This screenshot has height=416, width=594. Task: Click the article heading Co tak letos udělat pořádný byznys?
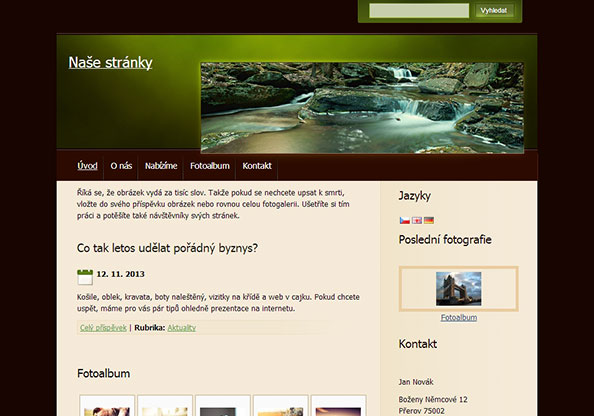click(167, 248)
